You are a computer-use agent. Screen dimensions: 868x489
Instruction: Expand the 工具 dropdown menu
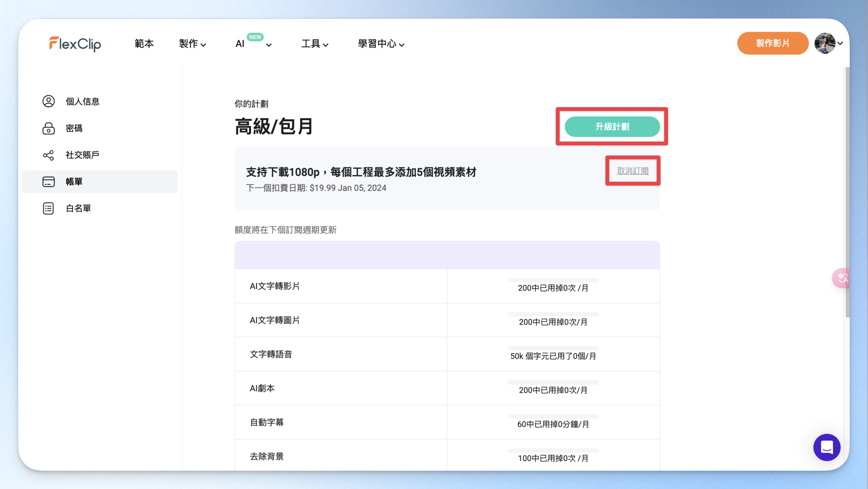tap(315, 44)
